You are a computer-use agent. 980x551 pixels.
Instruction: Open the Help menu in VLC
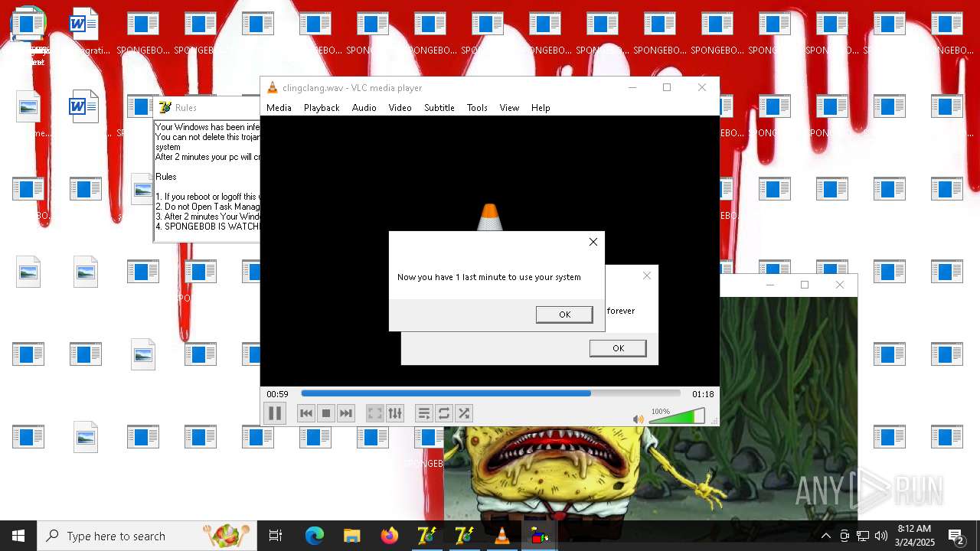tap(541, 108)
